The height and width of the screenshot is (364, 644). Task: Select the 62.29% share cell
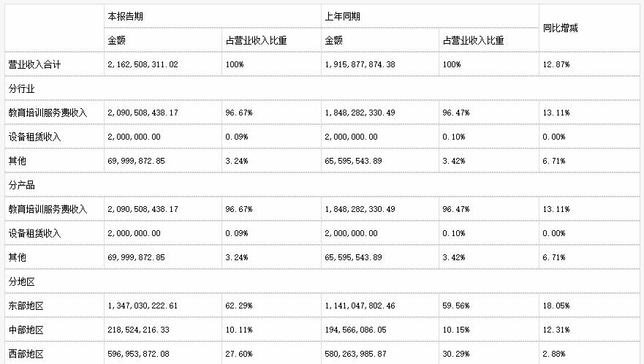238,306
